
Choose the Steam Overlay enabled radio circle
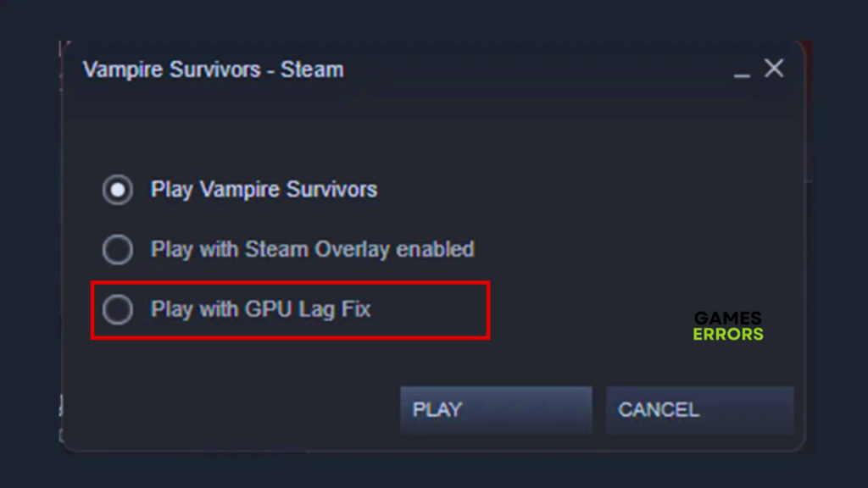click(117, 250)
